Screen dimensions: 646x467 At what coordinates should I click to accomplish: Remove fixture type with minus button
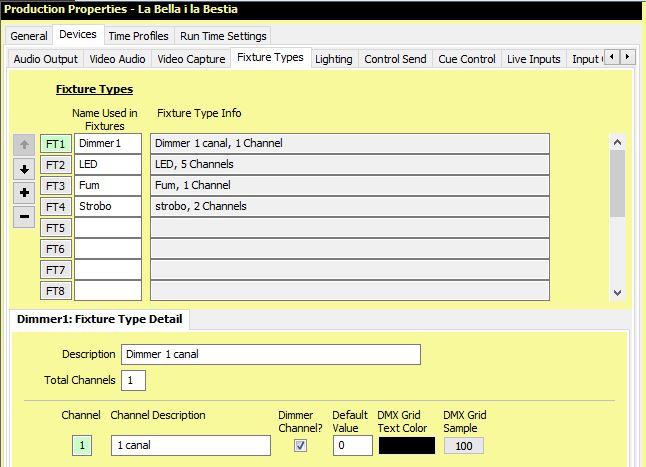(x=24, y=215)
